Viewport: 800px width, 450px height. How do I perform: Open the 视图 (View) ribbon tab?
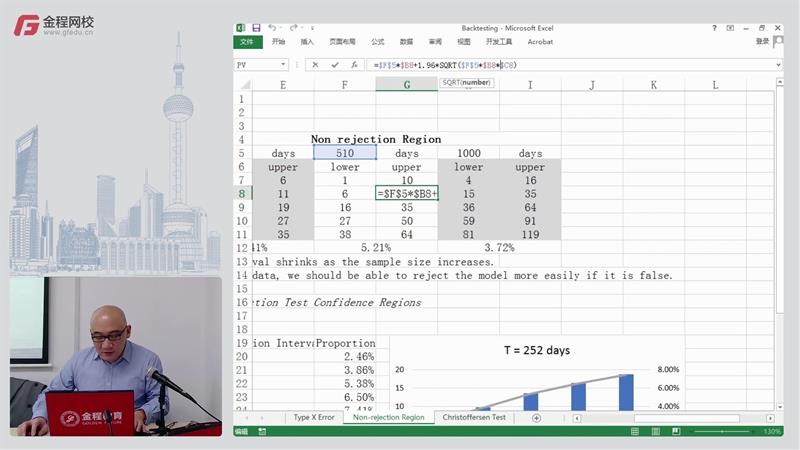pyautogui.click(x=464, y=42)
